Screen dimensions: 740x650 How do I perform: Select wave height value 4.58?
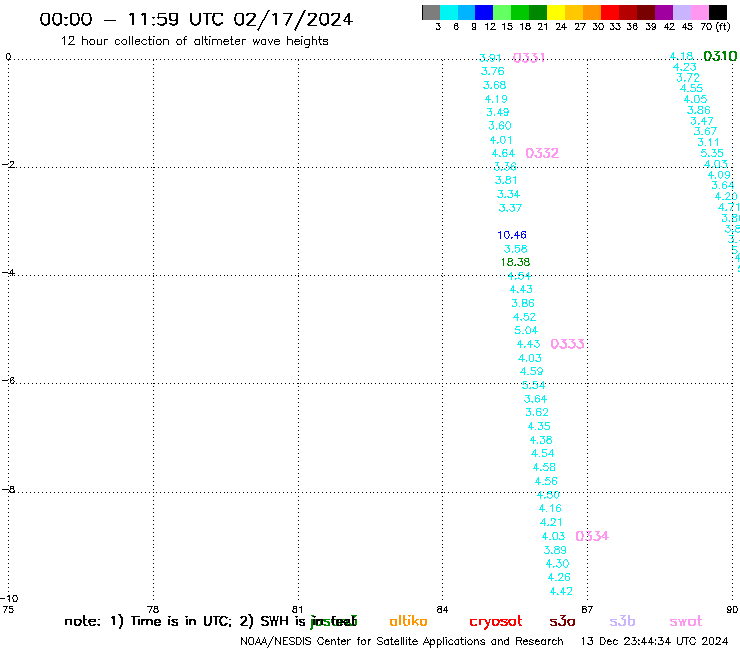[x=544, y=467]
